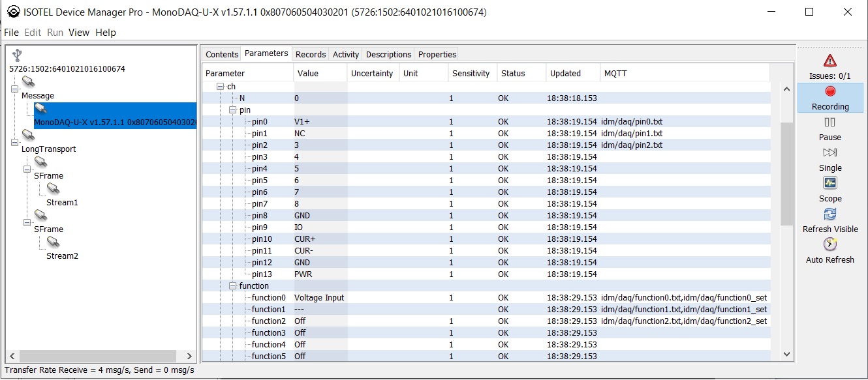Viewport: 868px width, 380px height.
Task: Select the pin10 parameter row
Action: click(x=486, y=239)
